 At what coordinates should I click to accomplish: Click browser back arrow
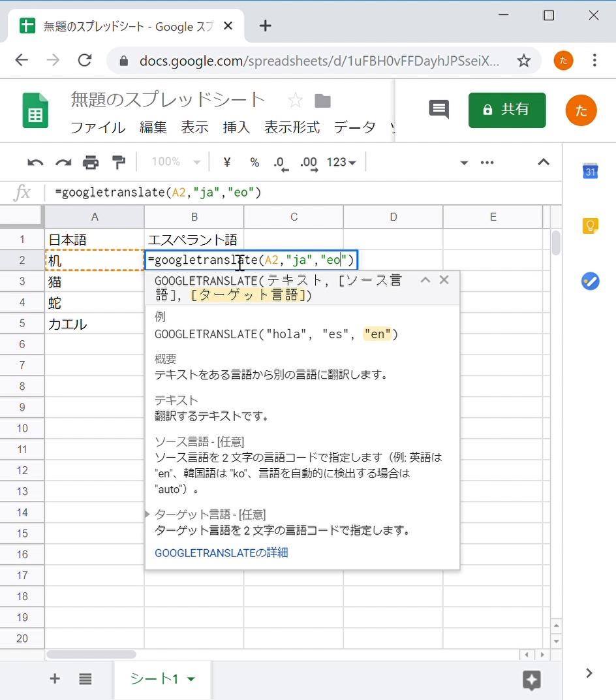click(x=22, y=60)
